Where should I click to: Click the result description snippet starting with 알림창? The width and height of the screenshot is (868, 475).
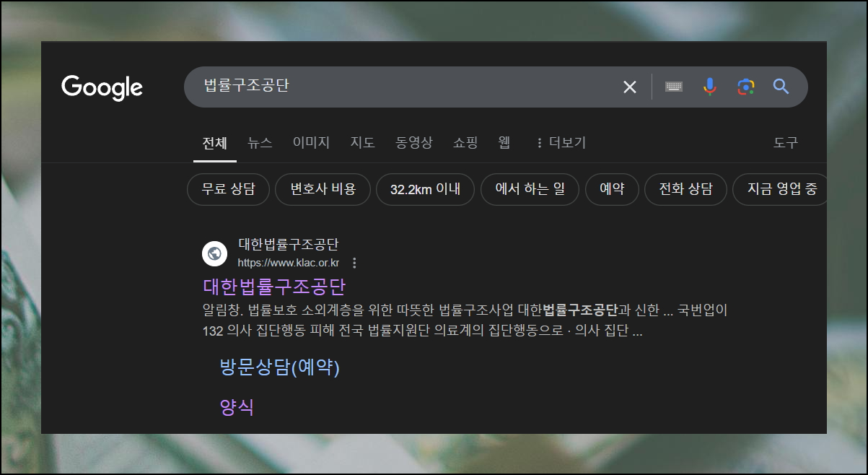465,321
